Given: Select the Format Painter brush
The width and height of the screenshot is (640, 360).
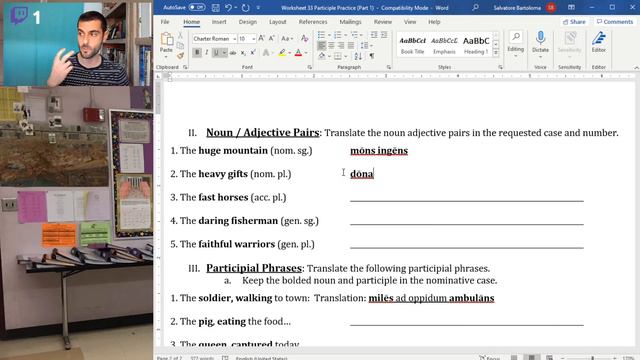Looking at the screenshot, I should coord(180,55).
